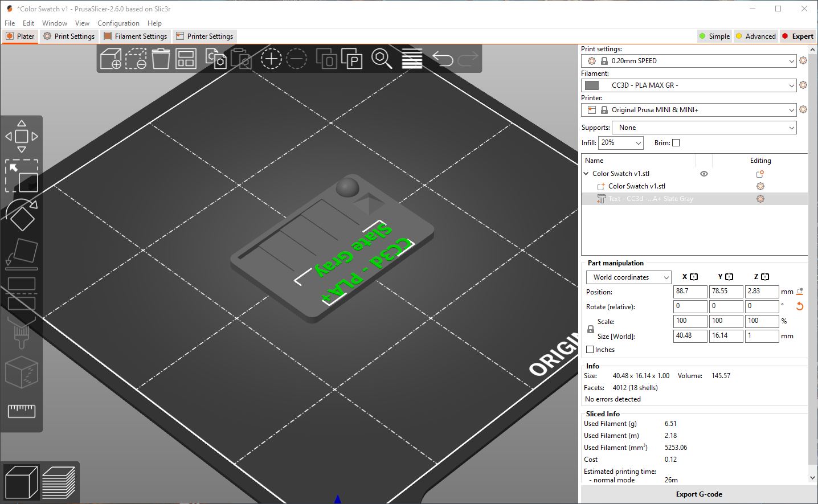This screenshot has width=818, height=504.
Task: Open printer settings gear icon
Action: 803,109
